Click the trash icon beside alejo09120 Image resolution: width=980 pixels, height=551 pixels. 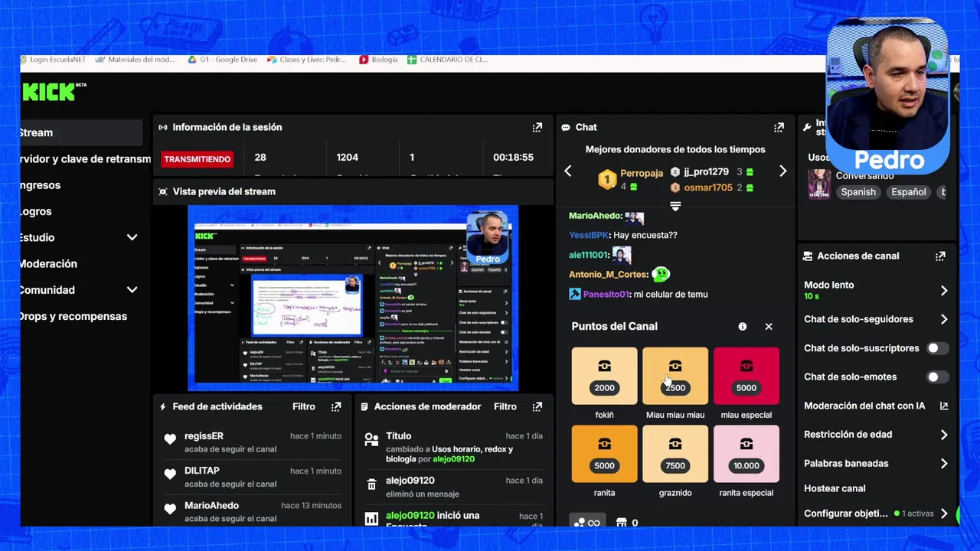pos(371,484)
